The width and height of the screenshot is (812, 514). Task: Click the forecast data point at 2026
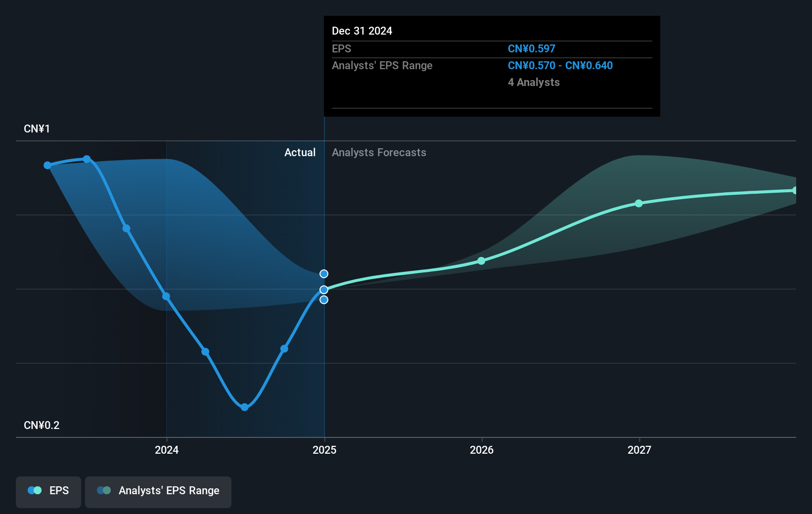tap(481, 261)
